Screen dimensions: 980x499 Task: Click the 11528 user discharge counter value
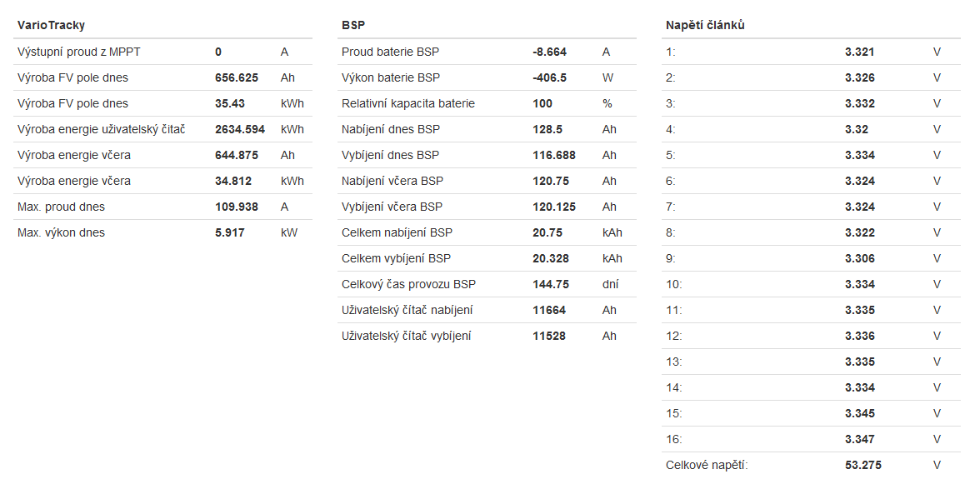click(x=549, y=336)
